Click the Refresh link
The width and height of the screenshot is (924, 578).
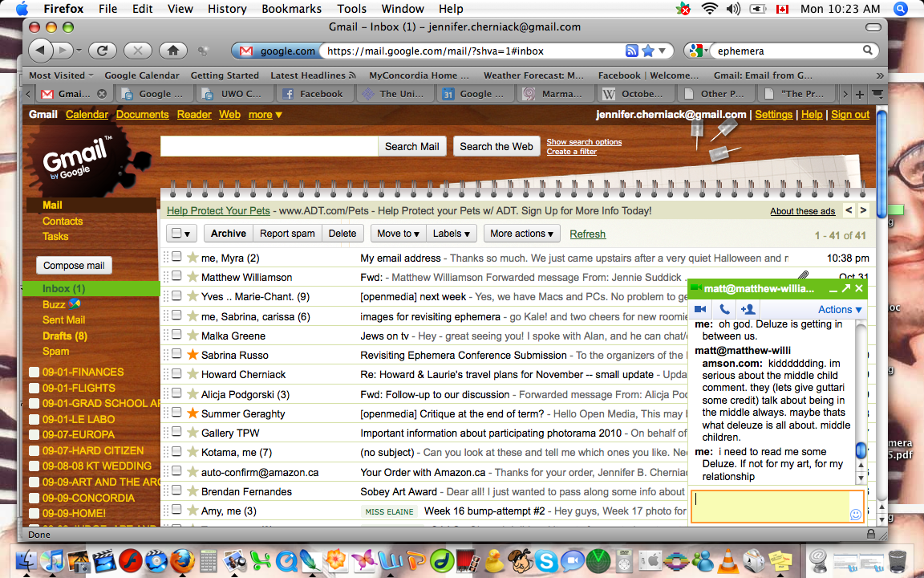pyautogui.click(x=587, y=234)
